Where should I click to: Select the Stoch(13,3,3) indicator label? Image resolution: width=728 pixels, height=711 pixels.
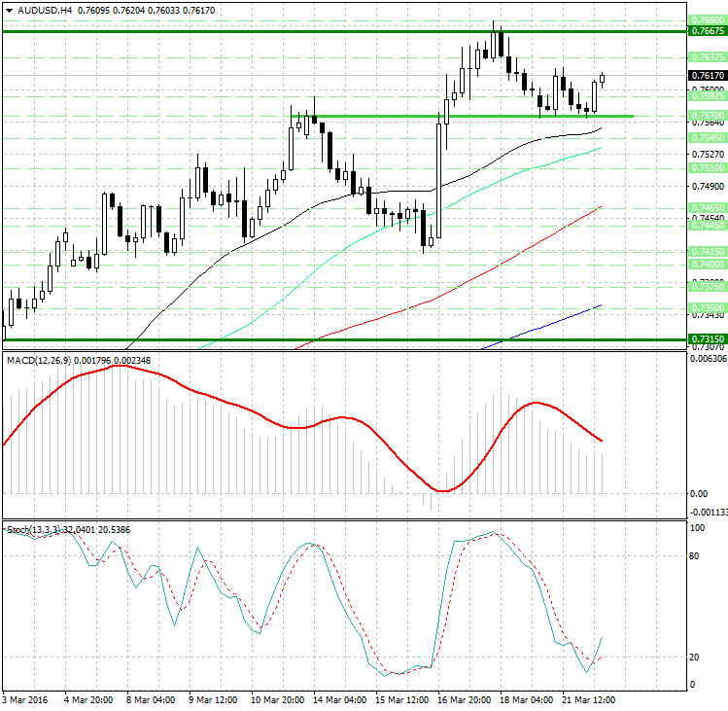[33, 530]
